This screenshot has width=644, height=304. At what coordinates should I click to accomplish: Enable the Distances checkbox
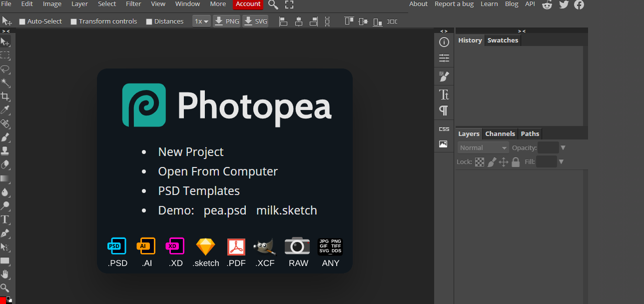pyautogui.click(x=149, y=21)
